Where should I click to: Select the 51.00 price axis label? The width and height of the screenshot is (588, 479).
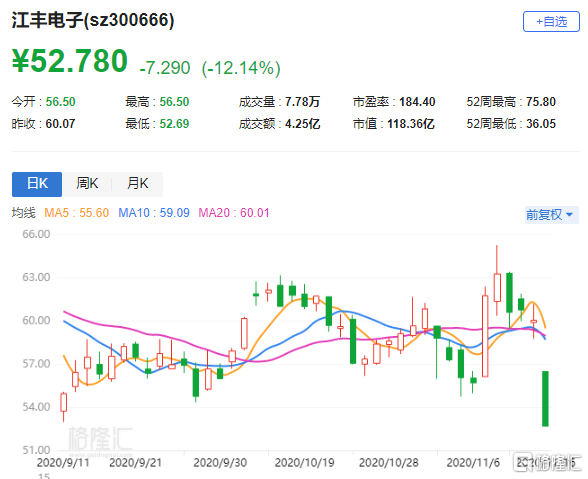pos(36,450)
